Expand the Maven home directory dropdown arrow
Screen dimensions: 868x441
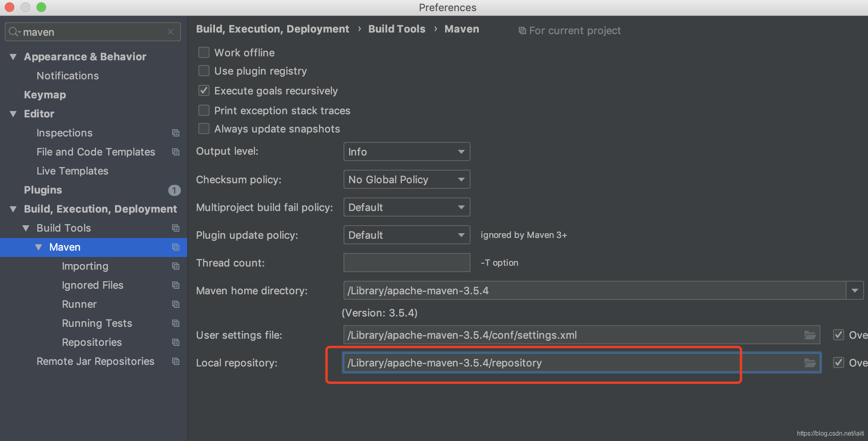coord(855,290)
